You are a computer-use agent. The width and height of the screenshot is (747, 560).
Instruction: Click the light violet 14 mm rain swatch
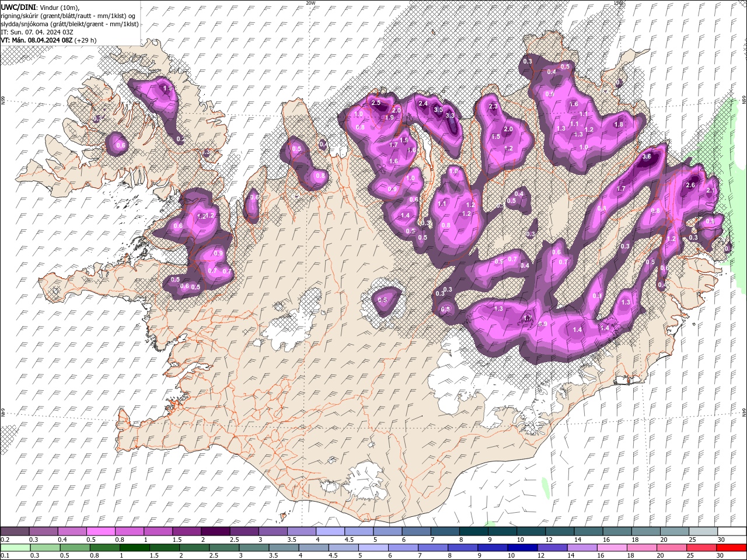tap(581, 548)
